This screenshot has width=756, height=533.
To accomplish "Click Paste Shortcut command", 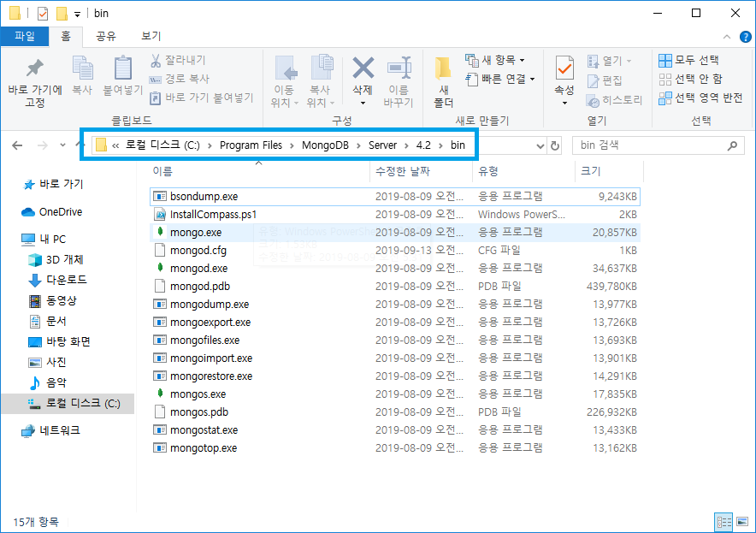I will (x=202, y=98).
